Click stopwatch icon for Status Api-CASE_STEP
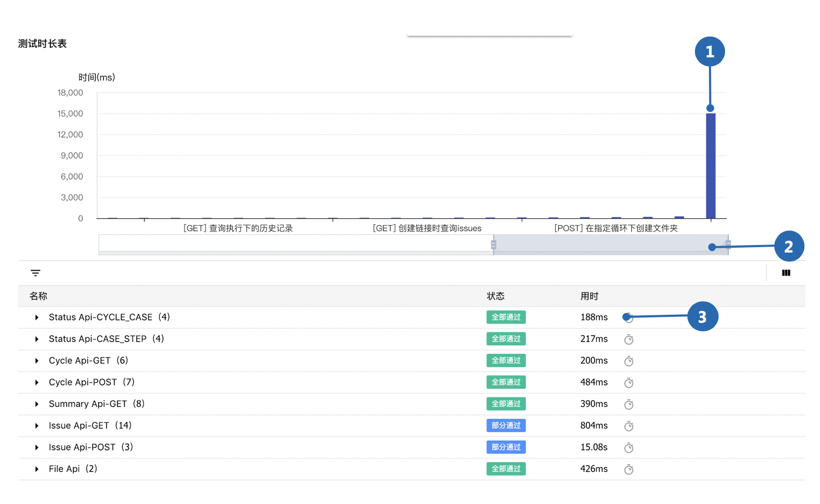820x504 pixels. click(x=629, y=339)
